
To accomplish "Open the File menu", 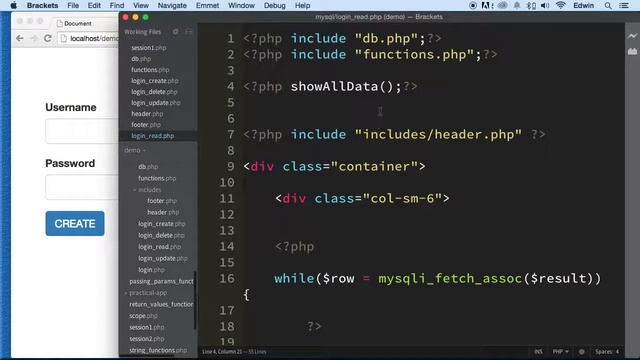I will point(73,5).
